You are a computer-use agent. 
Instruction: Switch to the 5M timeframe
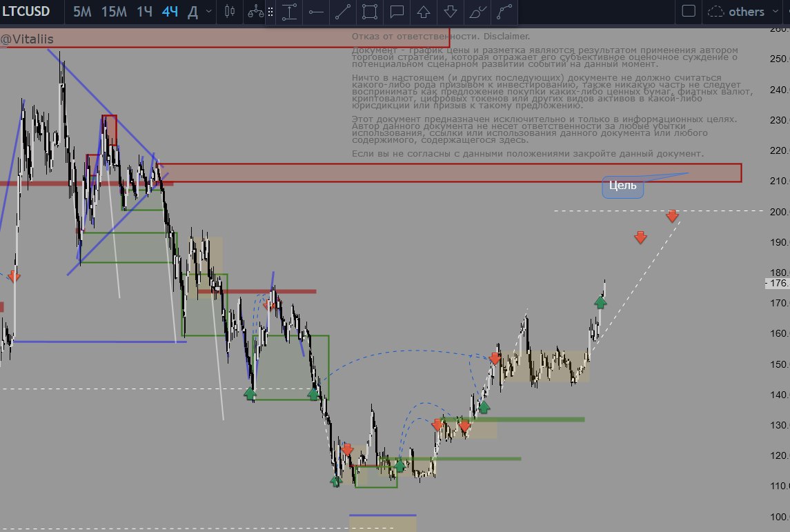(x=82, y=12)
